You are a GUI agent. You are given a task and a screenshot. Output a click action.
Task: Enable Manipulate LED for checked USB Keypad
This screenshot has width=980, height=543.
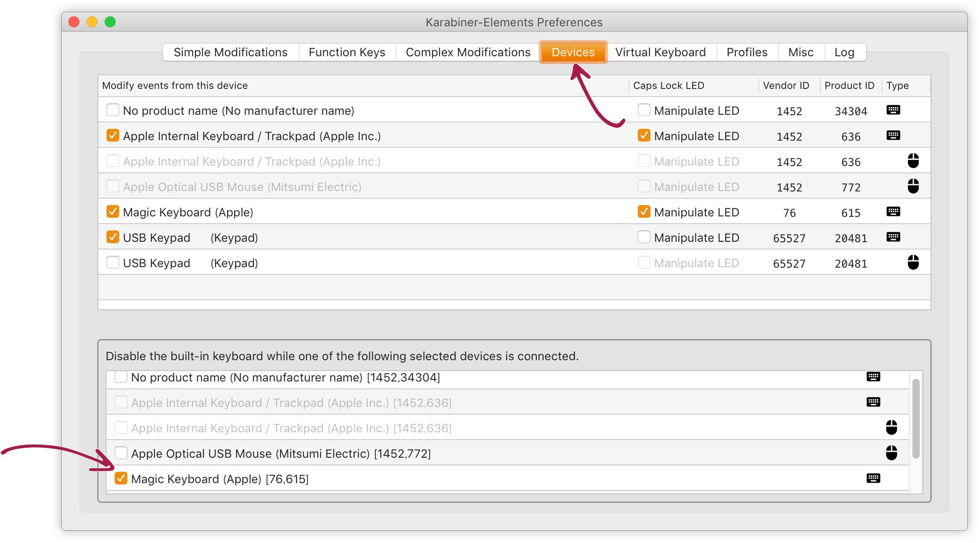(644, 237)
